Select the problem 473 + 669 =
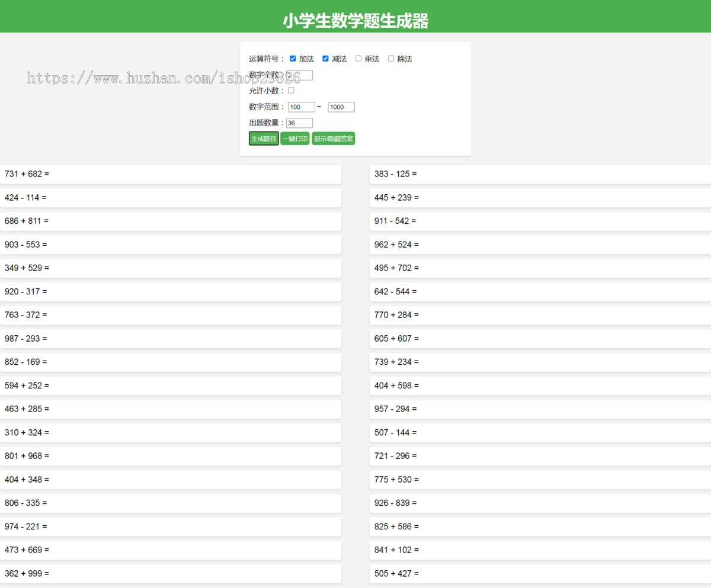The image size is (711, 588). point(171,550)
